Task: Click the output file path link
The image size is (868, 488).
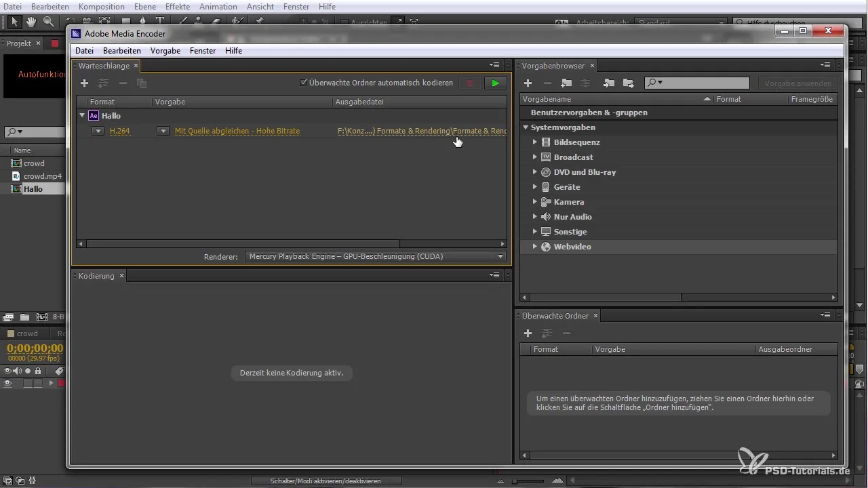Action: 420,131
